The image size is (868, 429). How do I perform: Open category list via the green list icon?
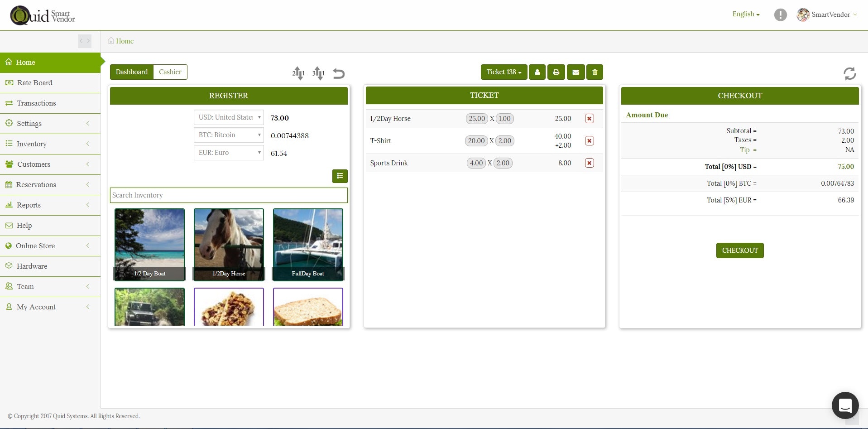tap(340, 176)
